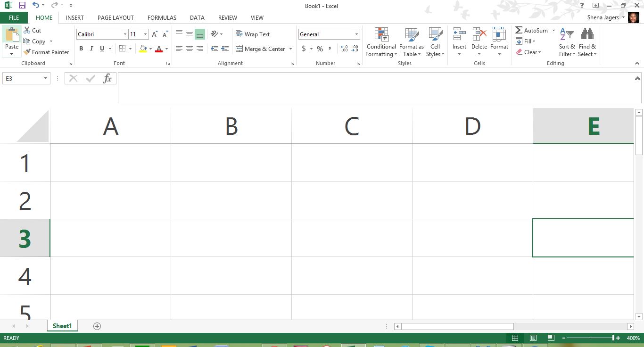Switch to the FORMULAS ribbon tab

pyautogui.click(x=162, y=18)
